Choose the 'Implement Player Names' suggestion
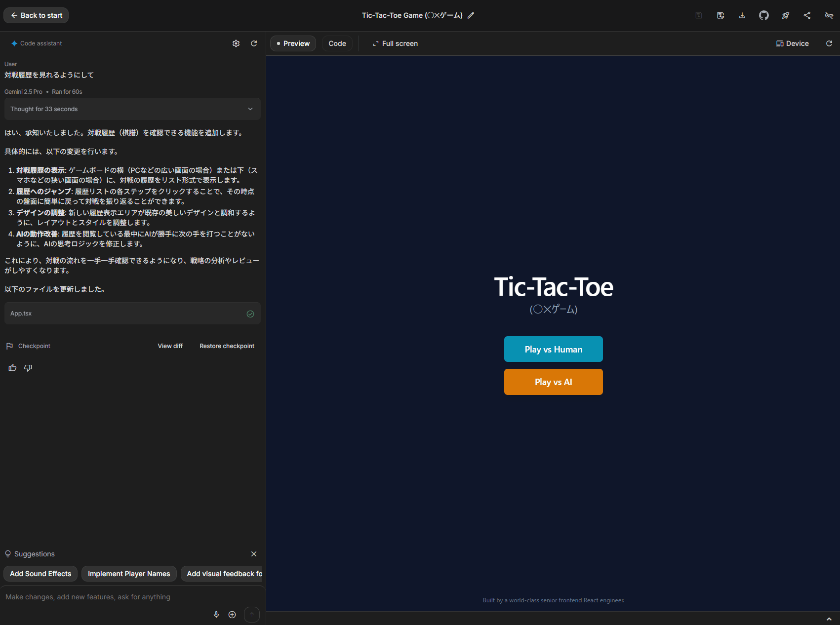Image resolution: width=840 pixels, height=625 pixels. click(x=129, y=574)
